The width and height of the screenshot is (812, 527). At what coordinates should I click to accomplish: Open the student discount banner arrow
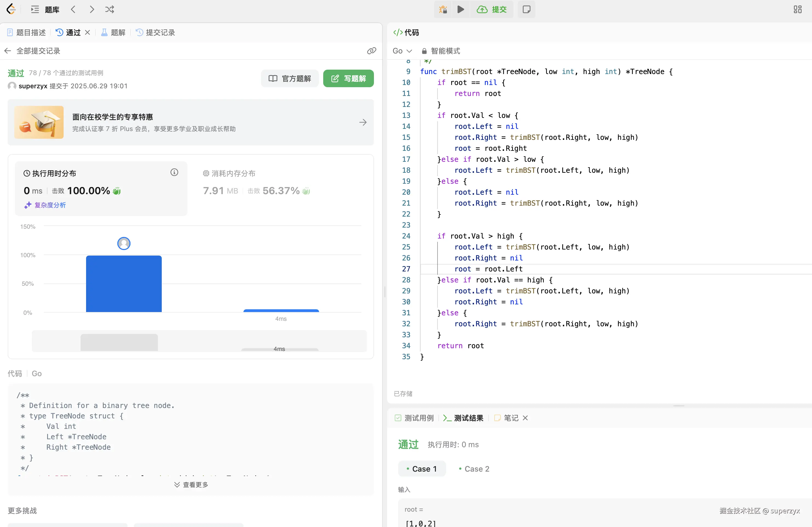coord(363,122)
